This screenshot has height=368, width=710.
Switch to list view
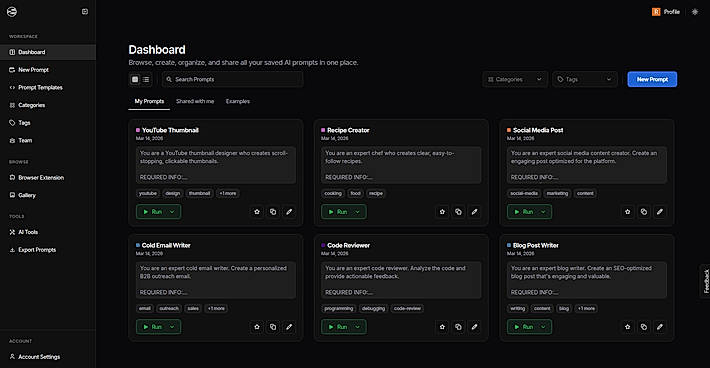(146, 79)
